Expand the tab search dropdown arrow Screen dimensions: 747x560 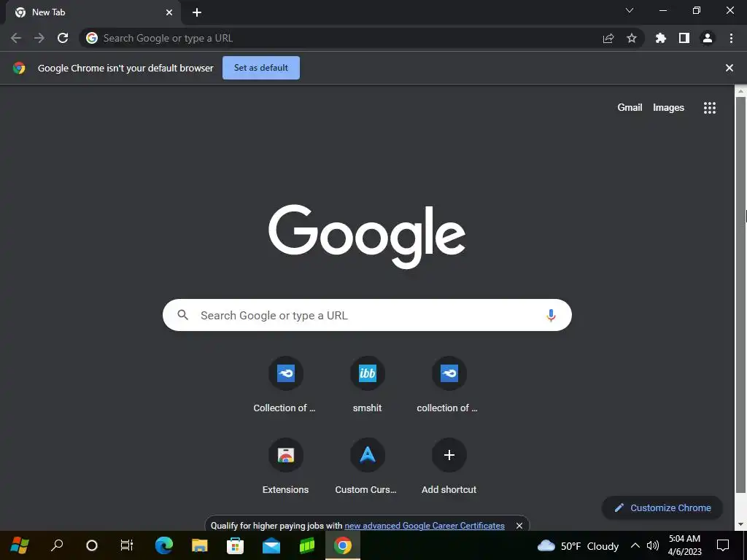tap(630, 10)
